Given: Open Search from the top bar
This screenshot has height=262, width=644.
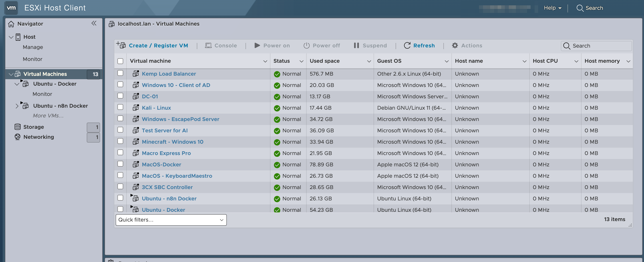Looking at the screenshot, I should tap(590, 8).
